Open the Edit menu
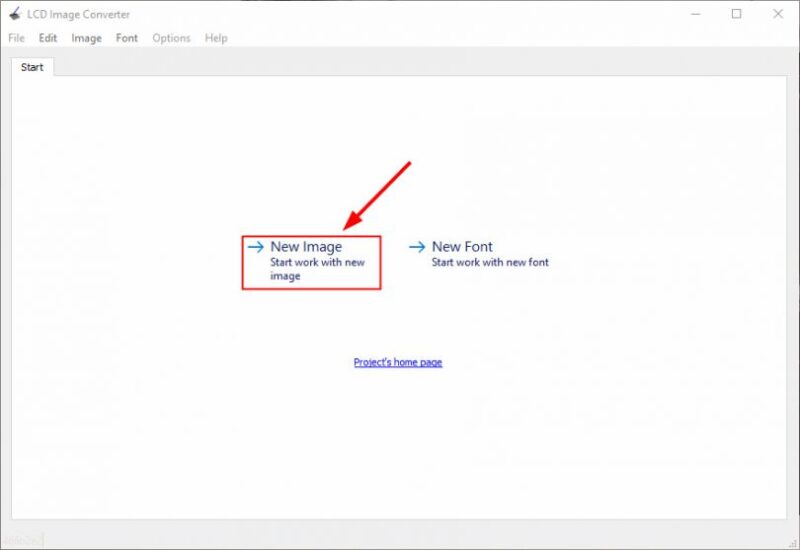800x550 pixels. [x=48, y=38]
